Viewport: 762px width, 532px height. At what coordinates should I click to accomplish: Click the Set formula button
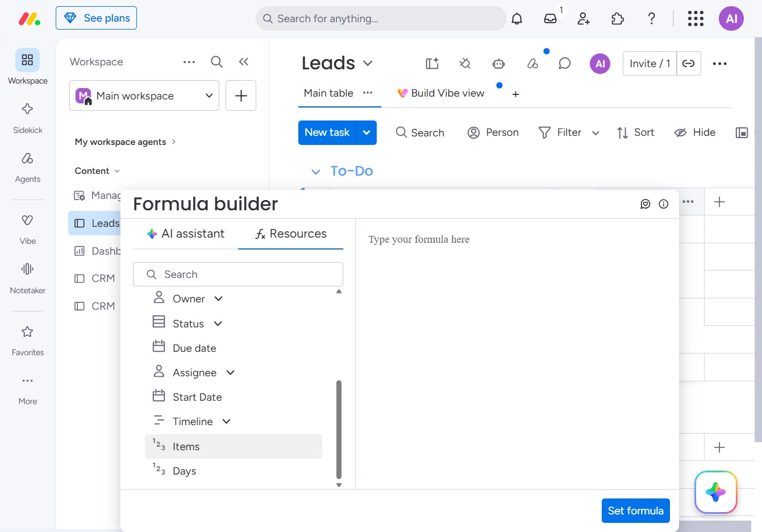click(x=636, y=510)
